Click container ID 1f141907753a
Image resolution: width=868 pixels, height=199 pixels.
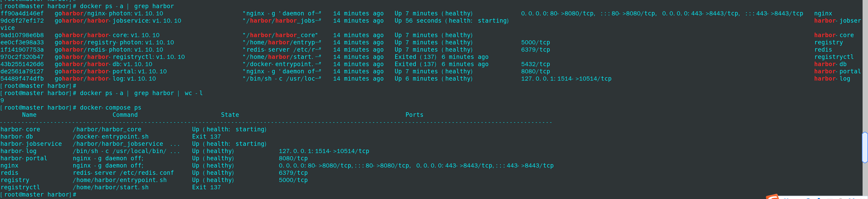pos(22,50)
